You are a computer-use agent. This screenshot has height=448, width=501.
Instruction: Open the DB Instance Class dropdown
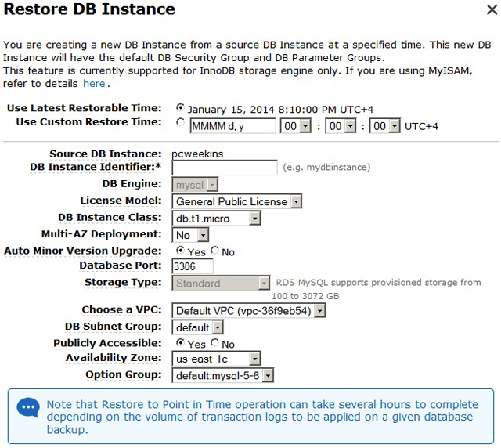click(216, 219)
